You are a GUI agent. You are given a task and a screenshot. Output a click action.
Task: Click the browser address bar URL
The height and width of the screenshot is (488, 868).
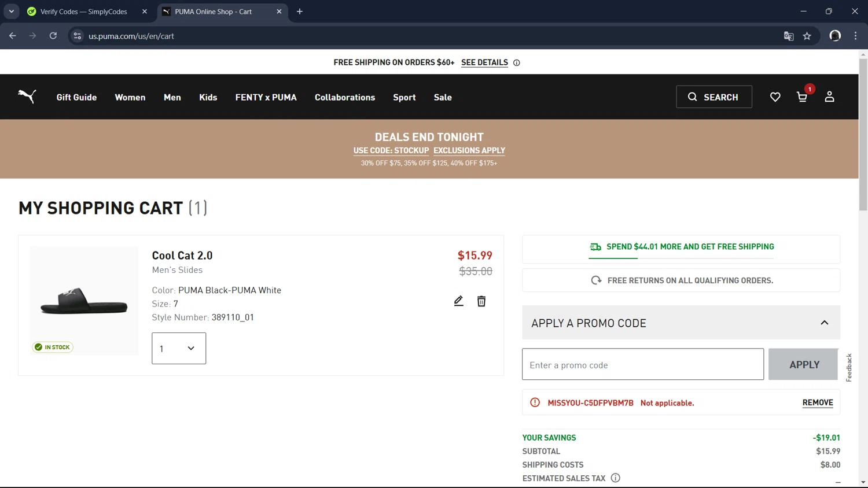(x=131, y=36)
